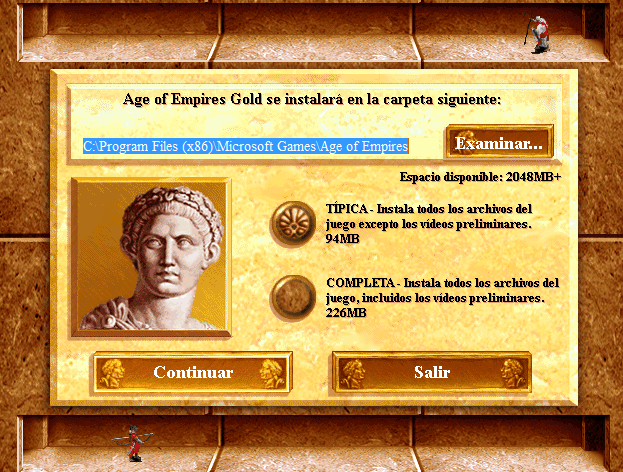Click the right gold head on the Salir button
This screenshot has height=472, width=623.
pyautogui.click(x=512, y=373)
